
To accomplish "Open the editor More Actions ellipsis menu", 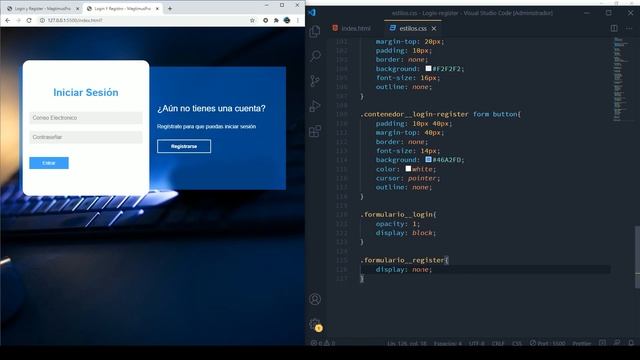I will pos(629,28).
